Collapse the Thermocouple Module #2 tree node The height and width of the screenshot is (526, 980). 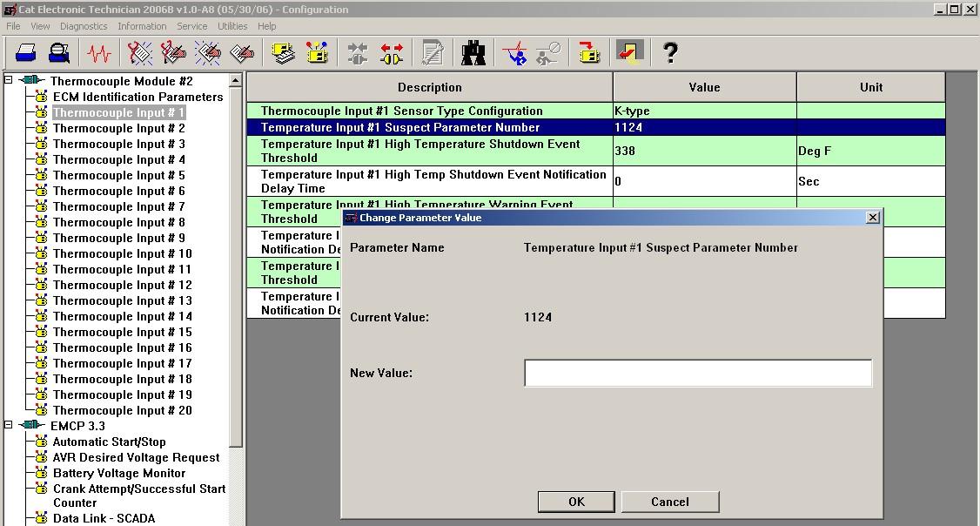click(x=9, y=80)
